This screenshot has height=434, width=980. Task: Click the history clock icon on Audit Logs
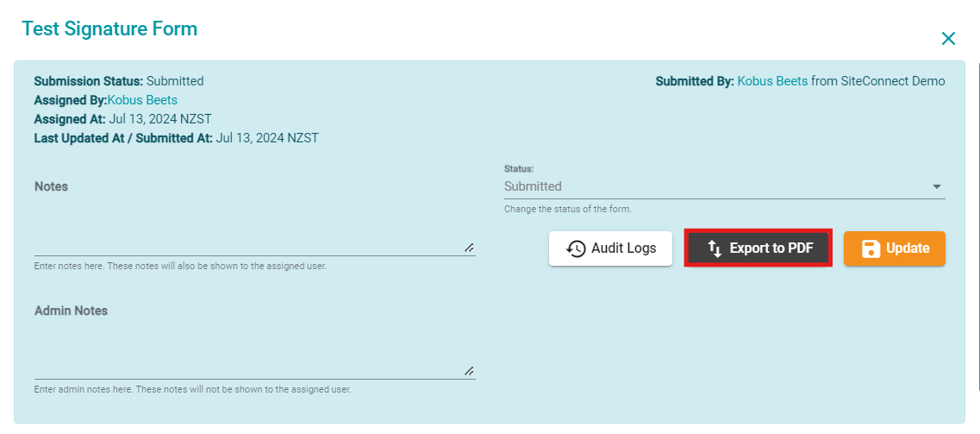(576, 248)
